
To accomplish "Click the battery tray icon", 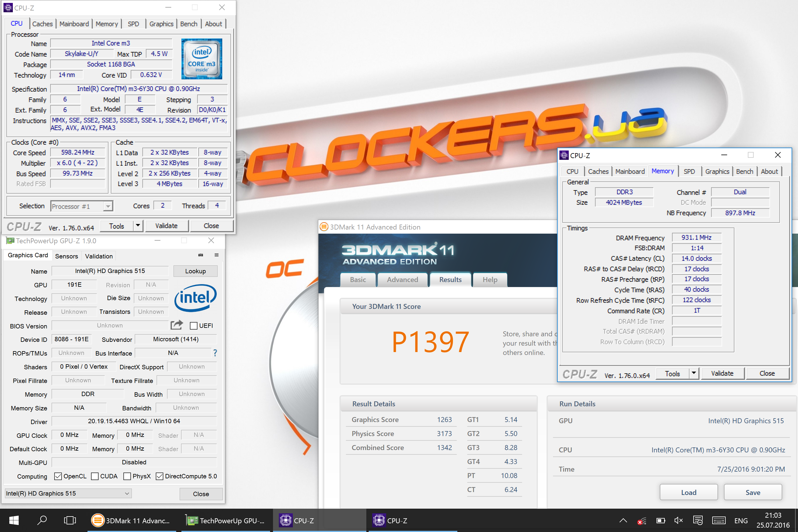I will pyautogui.click(x=661, y=520).
